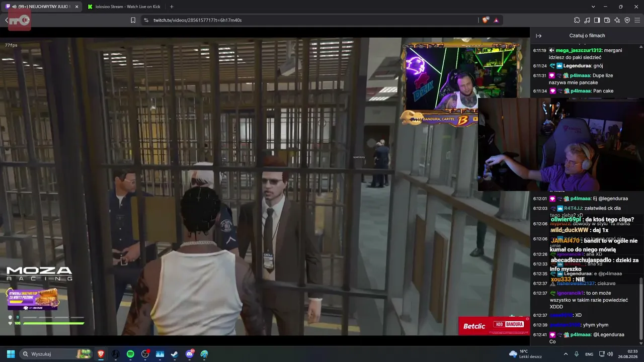
Task: Jump to chat timestamp 6:11:34
Action: click(540, 91)
